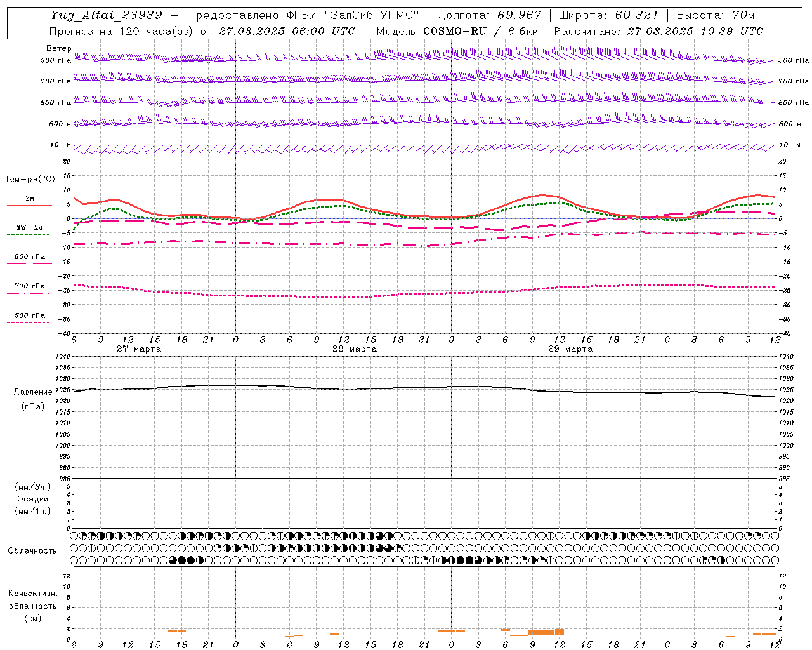Click the 2м temperature legend entry
Screen dimensions: 812x650
point(29,199)
